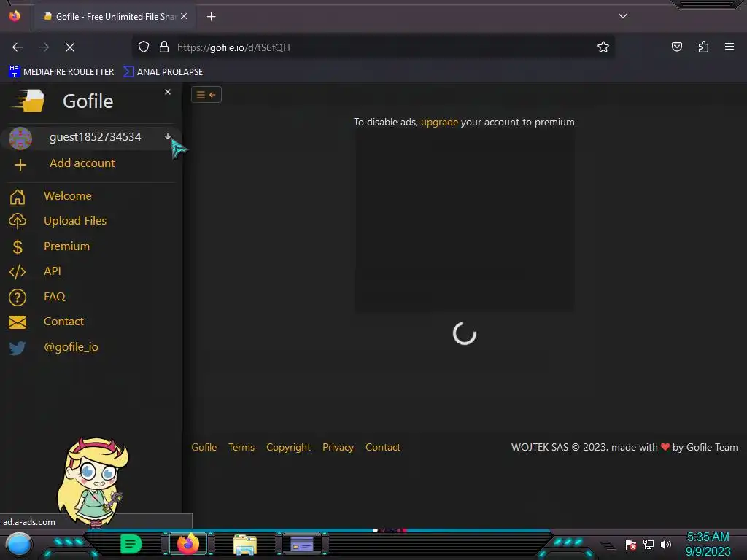Open the MEDIAFIRE ROULETTER bookmark
Screen dimensions: 747x560
tap(61, 72)
